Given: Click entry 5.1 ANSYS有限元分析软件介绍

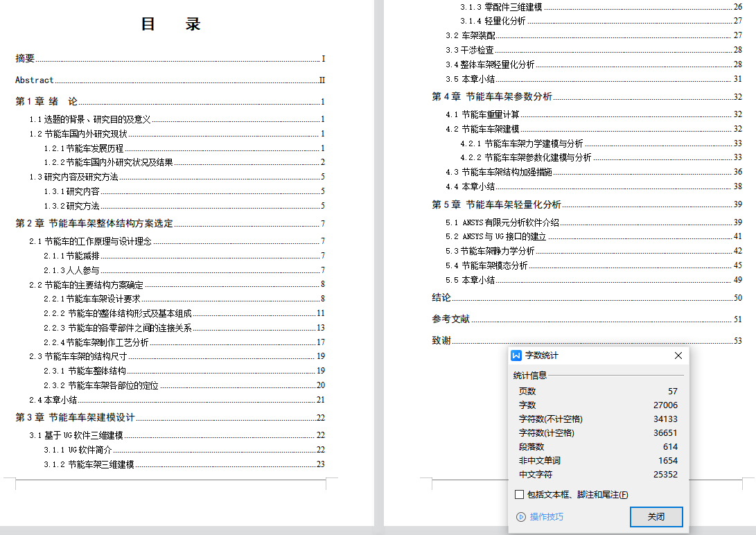Looking at the screenshot, I should pyautogui.click(x=594, y=222).
